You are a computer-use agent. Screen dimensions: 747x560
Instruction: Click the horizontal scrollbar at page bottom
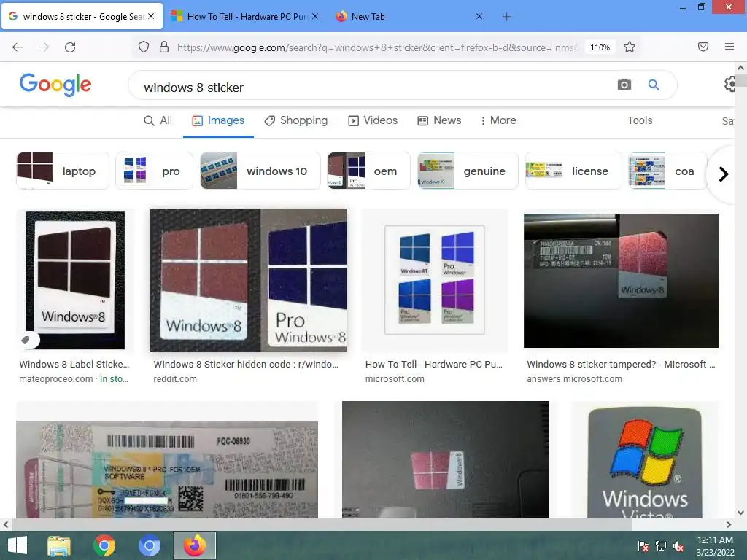point(322,525)
